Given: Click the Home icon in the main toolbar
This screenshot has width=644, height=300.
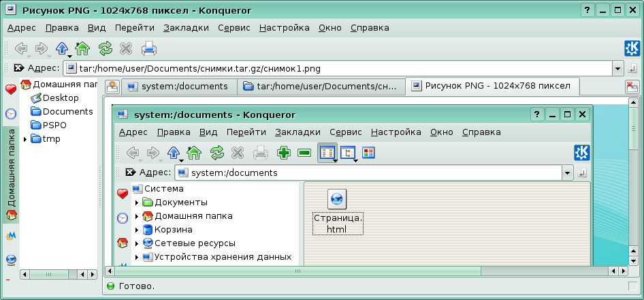Looking at the screenshot, I should click(x=82, y=48).
